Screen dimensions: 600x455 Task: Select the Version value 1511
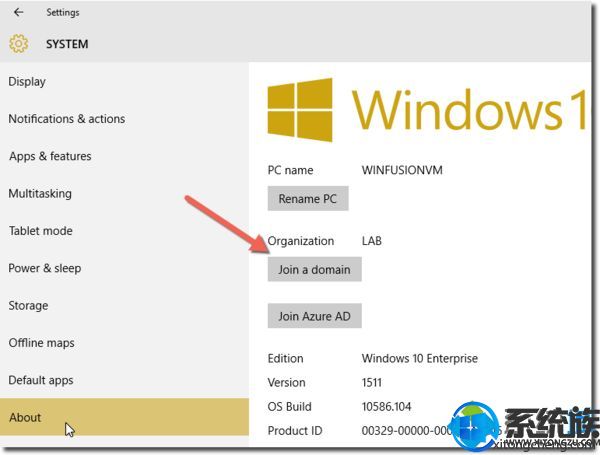[x=372, y=383]
